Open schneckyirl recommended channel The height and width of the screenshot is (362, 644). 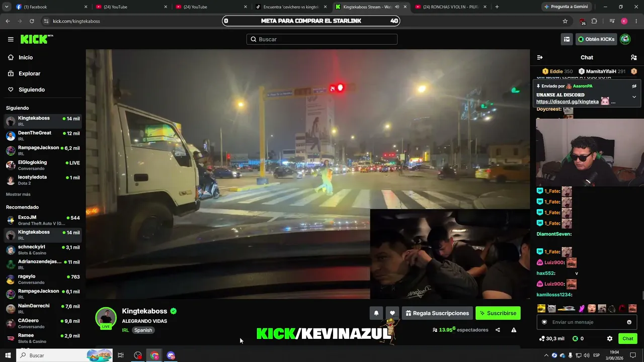[42, 250]
